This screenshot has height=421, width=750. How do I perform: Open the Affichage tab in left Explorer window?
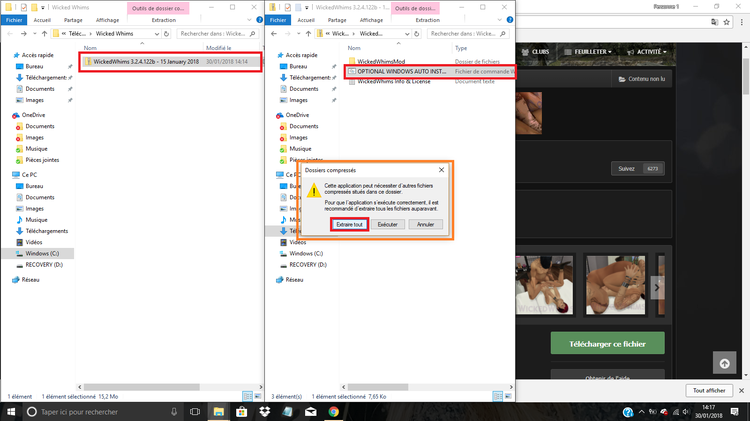click(x=107, y=20)
